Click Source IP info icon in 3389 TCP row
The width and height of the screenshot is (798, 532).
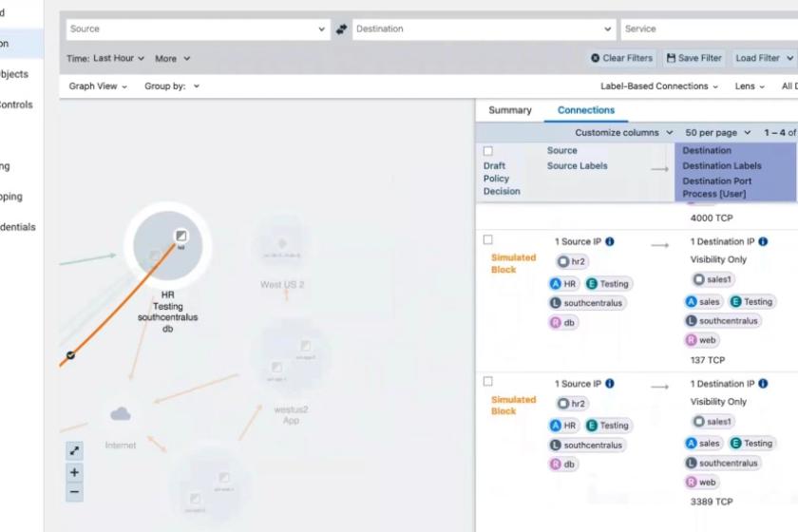pyautogui.click(x=610, y=384)
